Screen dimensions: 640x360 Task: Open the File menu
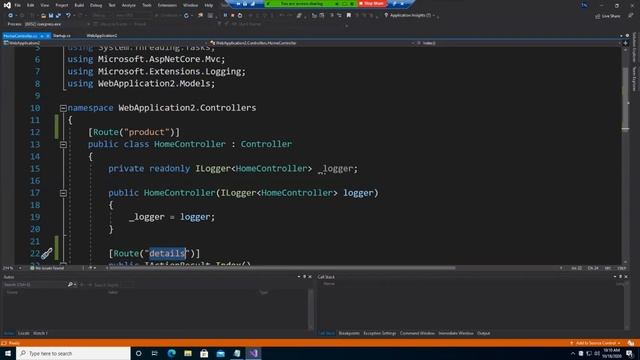pos(18,5)
